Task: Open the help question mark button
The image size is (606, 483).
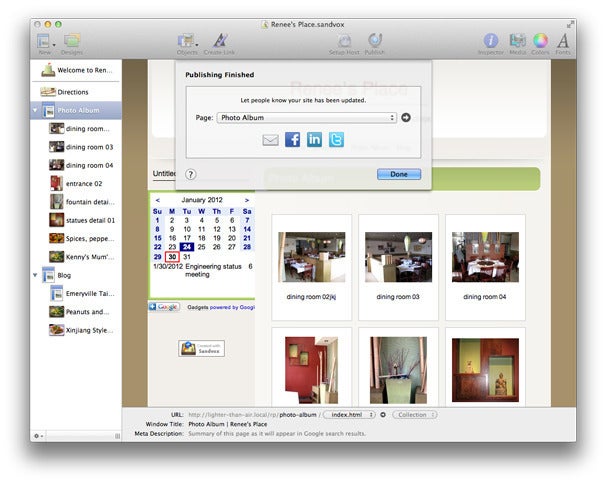Action: point(191,174)
